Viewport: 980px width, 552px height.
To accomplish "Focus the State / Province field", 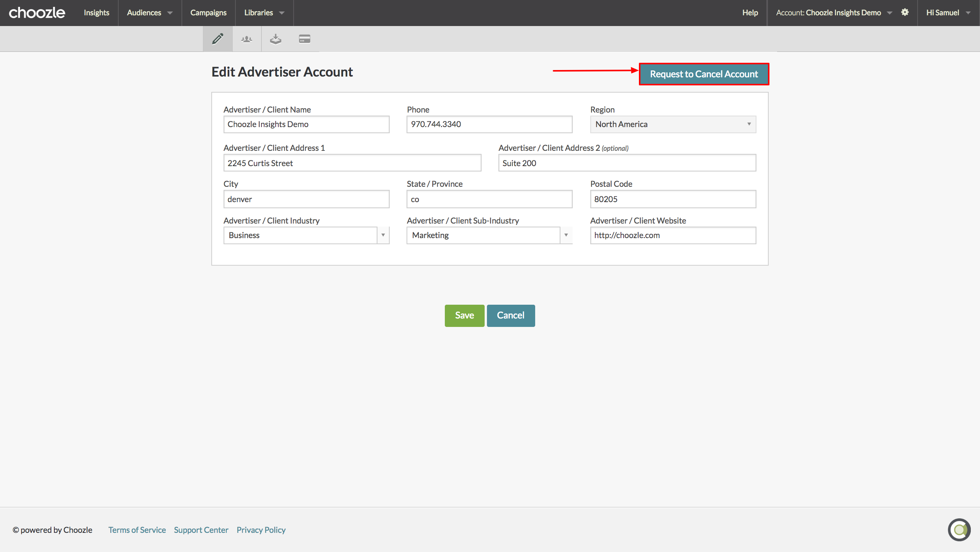I will point(489,199).
